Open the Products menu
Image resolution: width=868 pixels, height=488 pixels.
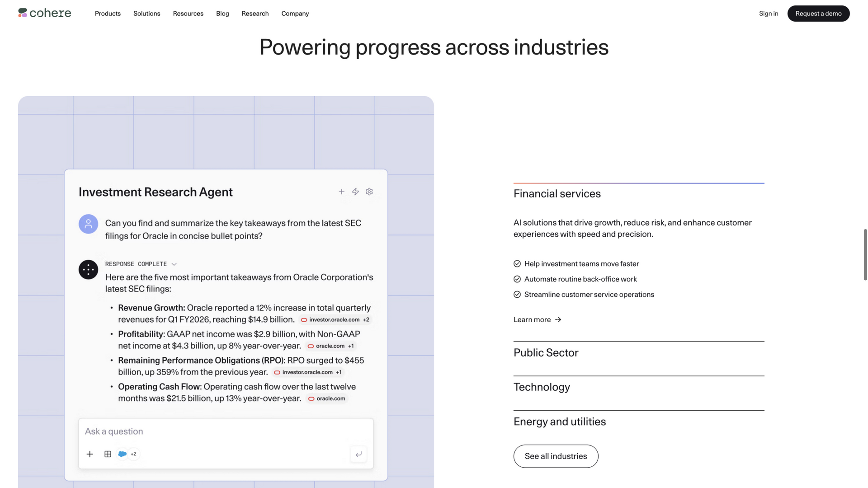pos(108,14)
